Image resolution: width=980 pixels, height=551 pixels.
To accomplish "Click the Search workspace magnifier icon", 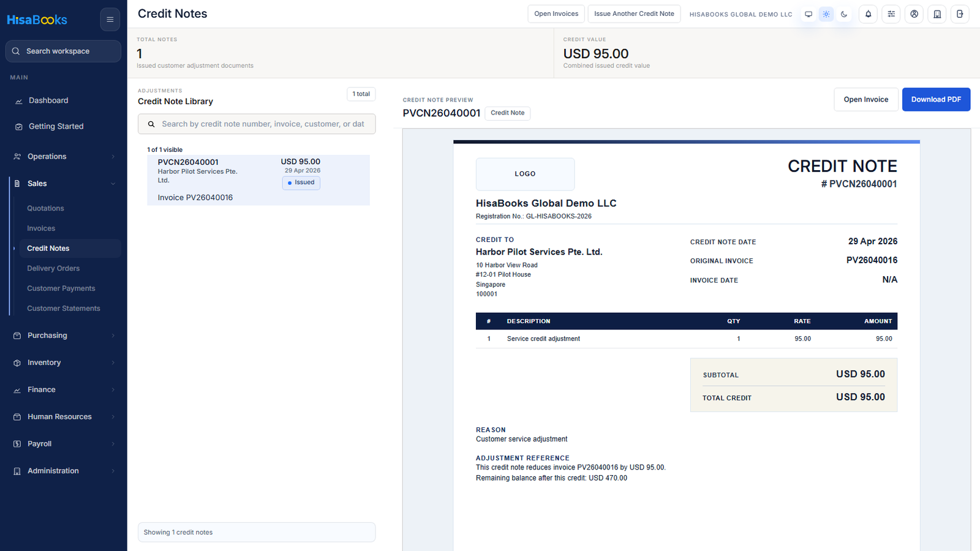I will (x=16, y=51).
